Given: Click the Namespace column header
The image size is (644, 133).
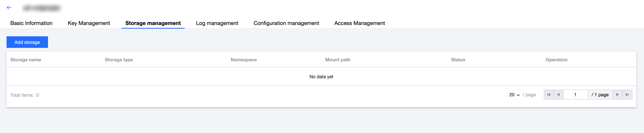Looking at the screenshot, I should (x=243, y=60).
